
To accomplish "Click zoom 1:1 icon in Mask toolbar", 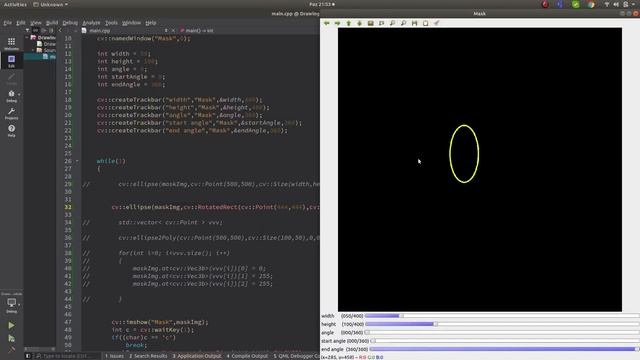I will click(371, 23).
